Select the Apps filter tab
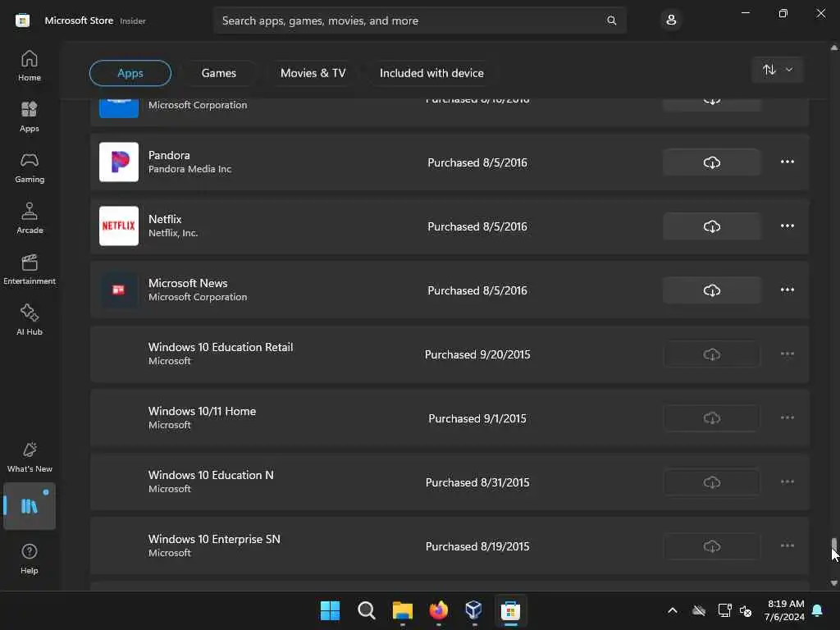This screenshot has width=840, height=630. 130,73
